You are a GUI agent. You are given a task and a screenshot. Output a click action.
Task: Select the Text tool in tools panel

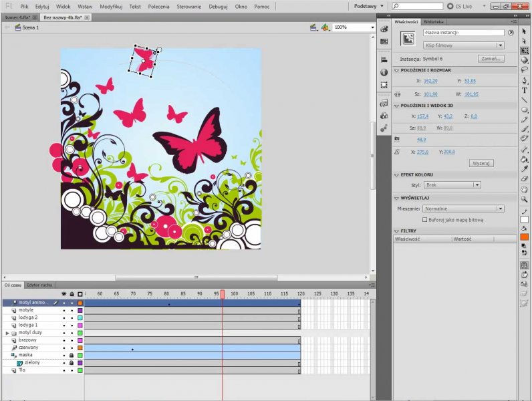coord(525,90)
